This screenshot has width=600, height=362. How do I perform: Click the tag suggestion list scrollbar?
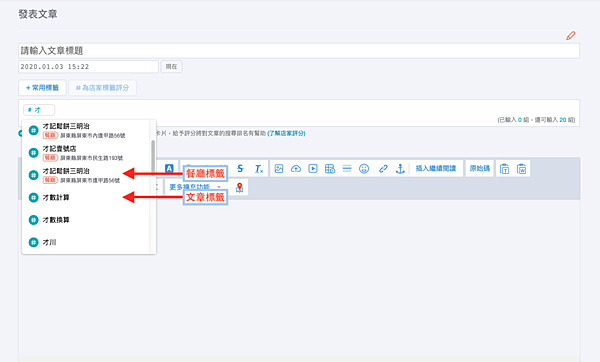point(153,158)
